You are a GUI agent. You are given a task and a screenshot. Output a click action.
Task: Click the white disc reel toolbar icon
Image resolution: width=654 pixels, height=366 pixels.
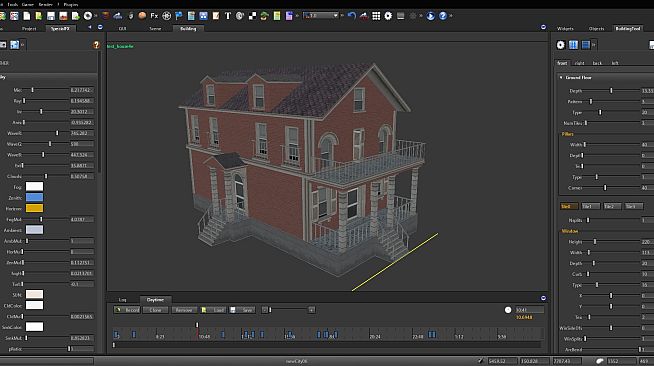(x=88, y=16)
